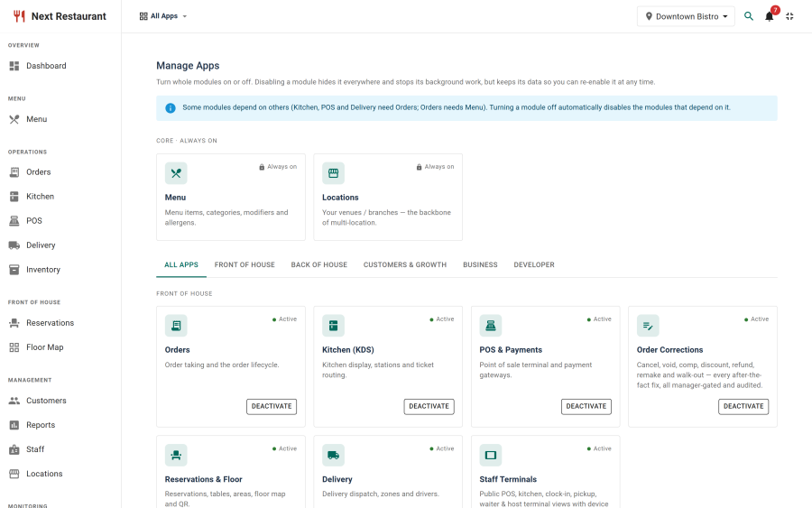812x508 pixels.
Task: Select the Delivery truck icon in sidebar
Action: (14, 245)
